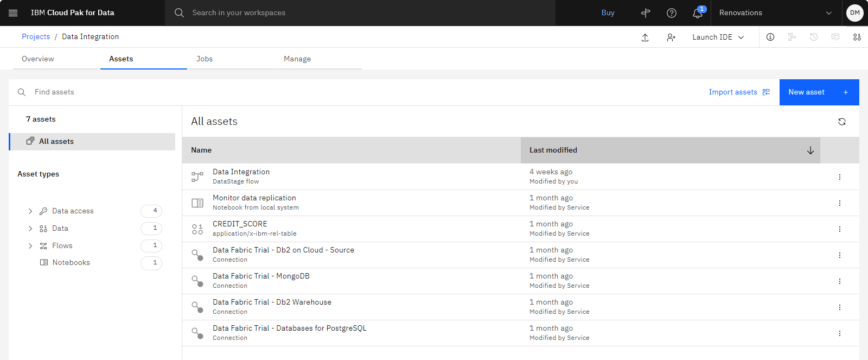Click the New asset button

coord(819,92)
